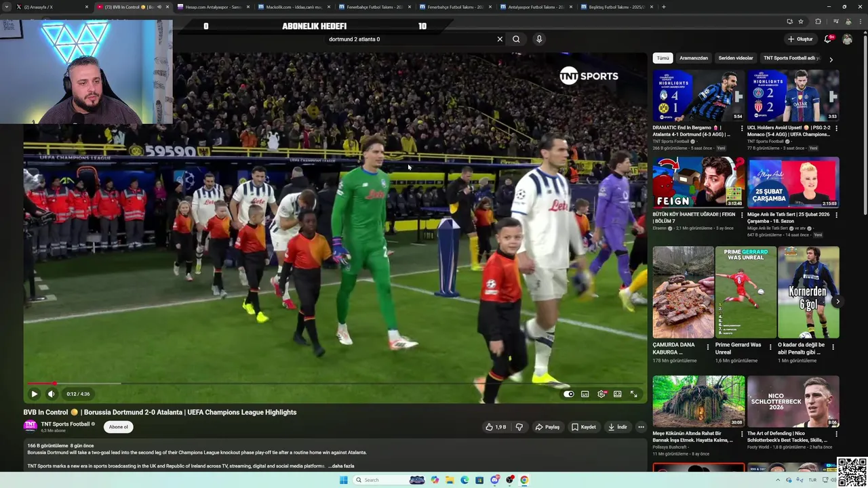Open Google Chrome taskbar icon
868x488 pixels.
[x=524, y=480]
